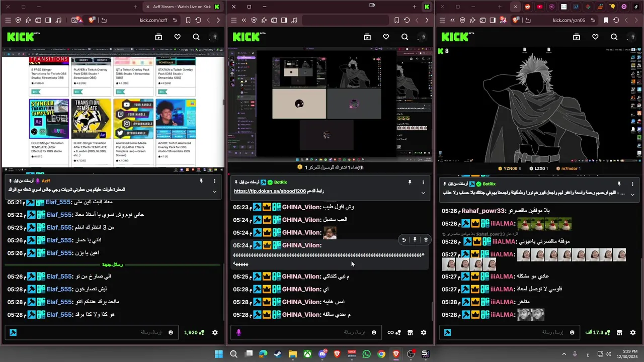Open site settings icon beside kick.com/azff address

(x=175, y=20)
